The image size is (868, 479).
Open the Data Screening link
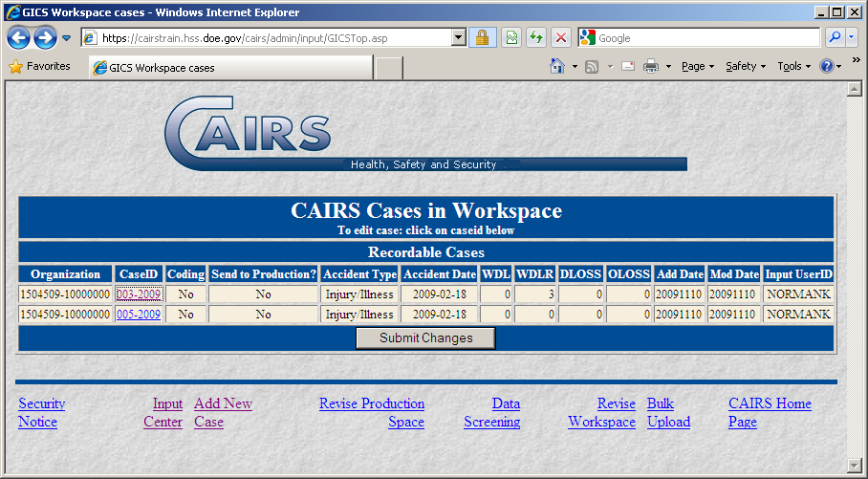tap(492, 412)
